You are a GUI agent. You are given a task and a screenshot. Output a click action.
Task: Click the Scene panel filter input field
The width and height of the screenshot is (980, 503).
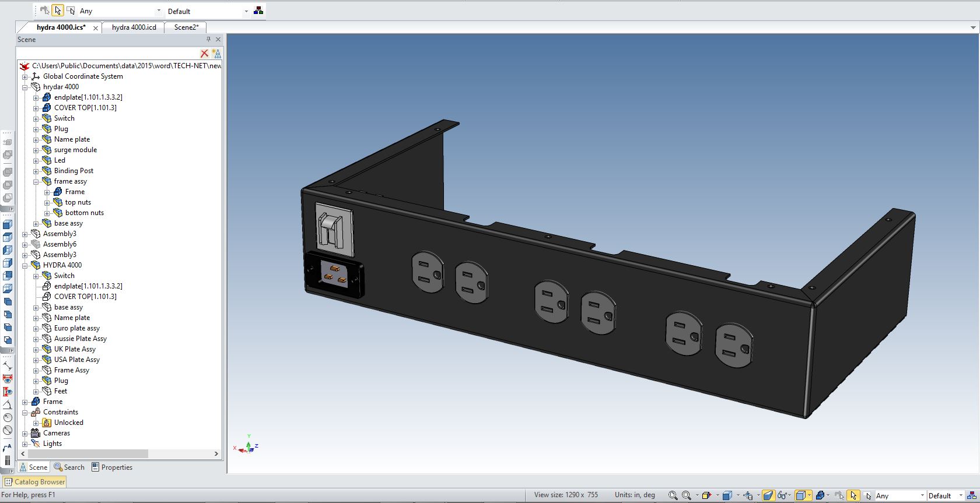[x=108, y=53]
